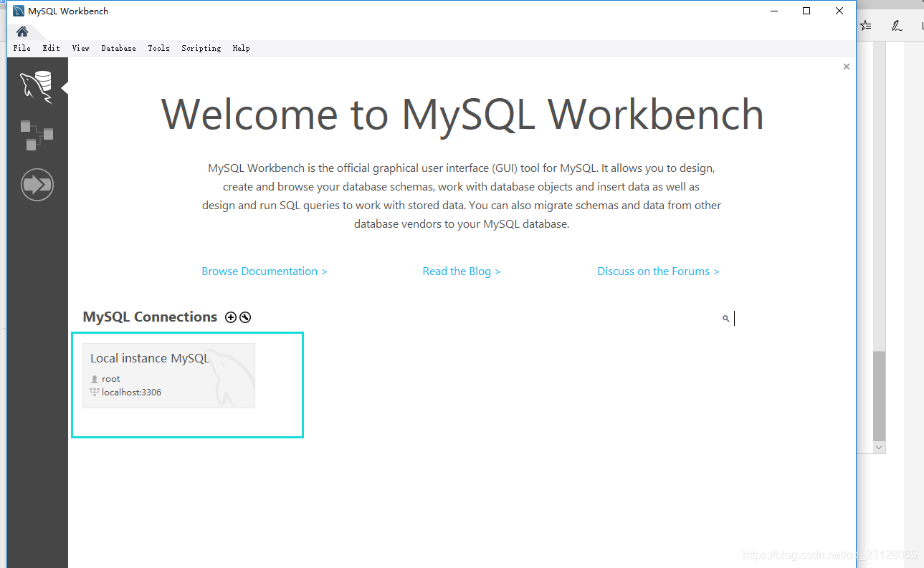Follow the Browse Documentation link
The image size is (924, 568).
[x=264, y=271]
